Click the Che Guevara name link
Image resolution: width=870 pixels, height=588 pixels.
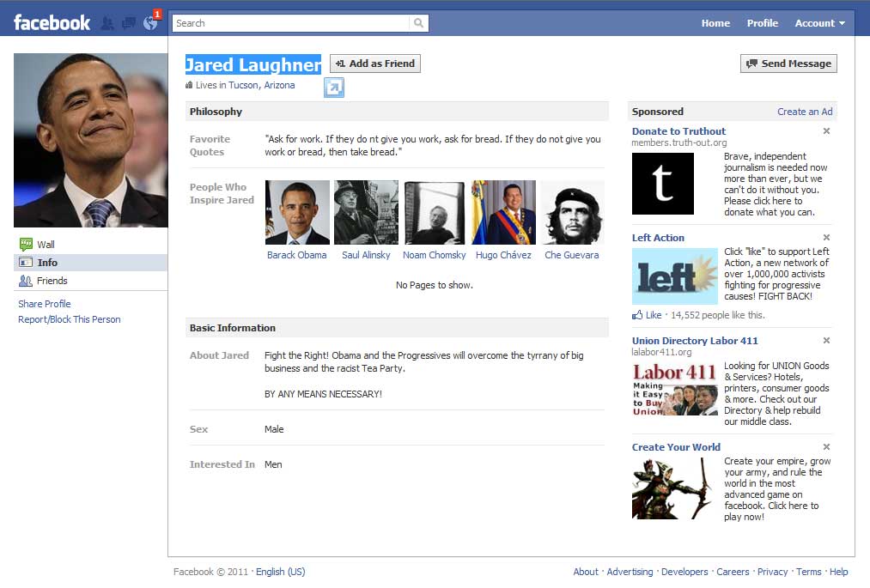click(x=571, y=255)
